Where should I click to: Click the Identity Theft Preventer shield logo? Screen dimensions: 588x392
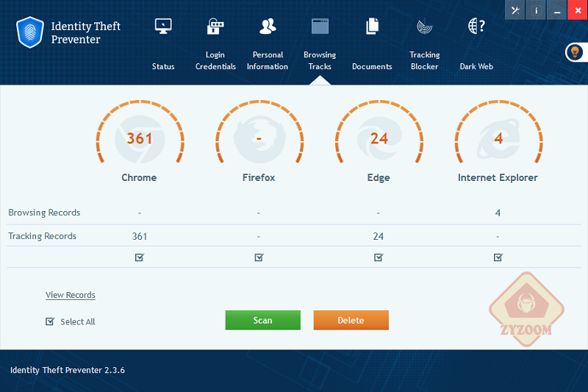(30, 32)
